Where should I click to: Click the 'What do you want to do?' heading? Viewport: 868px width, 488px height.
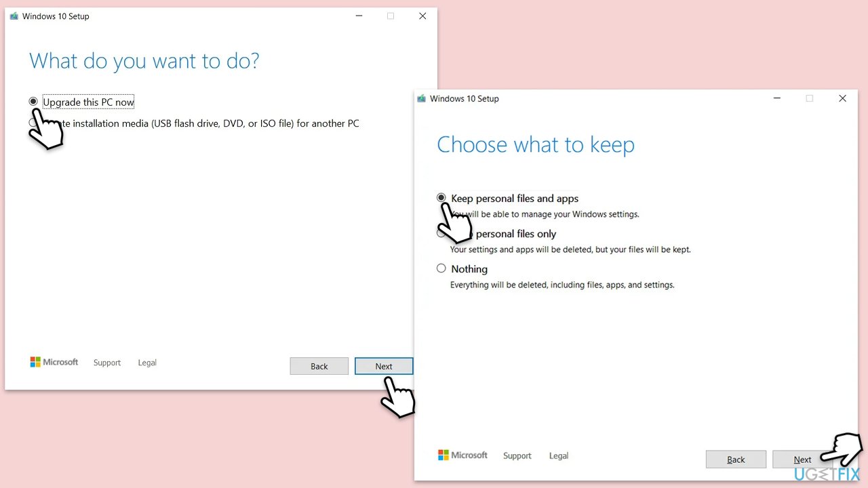pos(144,61)
